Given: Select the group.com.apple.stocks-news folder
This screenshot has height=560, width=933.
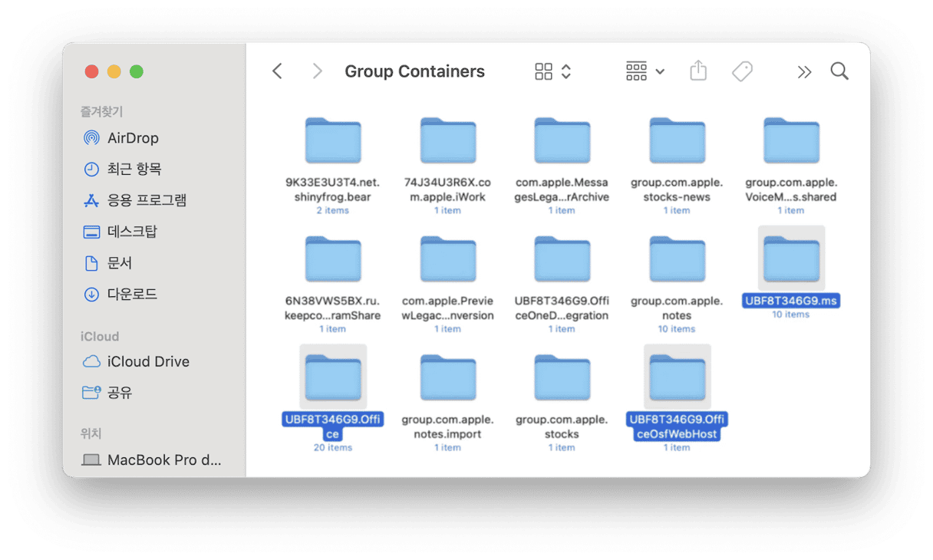Looking at the screenshot, I should (677, 141).
